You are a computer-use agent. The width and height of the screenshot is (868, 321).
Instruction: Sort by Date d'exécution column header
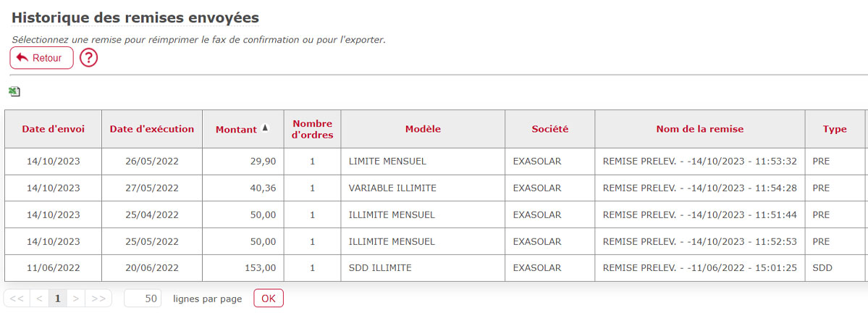(x=152, y=129)
